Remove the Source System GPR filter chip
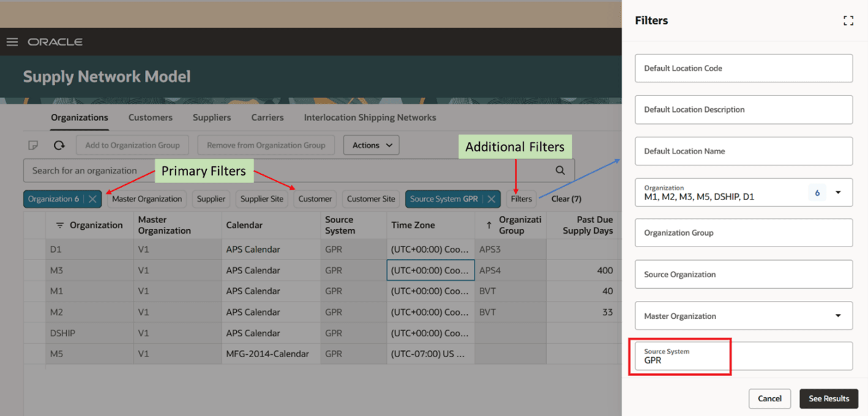Viewport: 868px width, 416px height. pos(492,199)
